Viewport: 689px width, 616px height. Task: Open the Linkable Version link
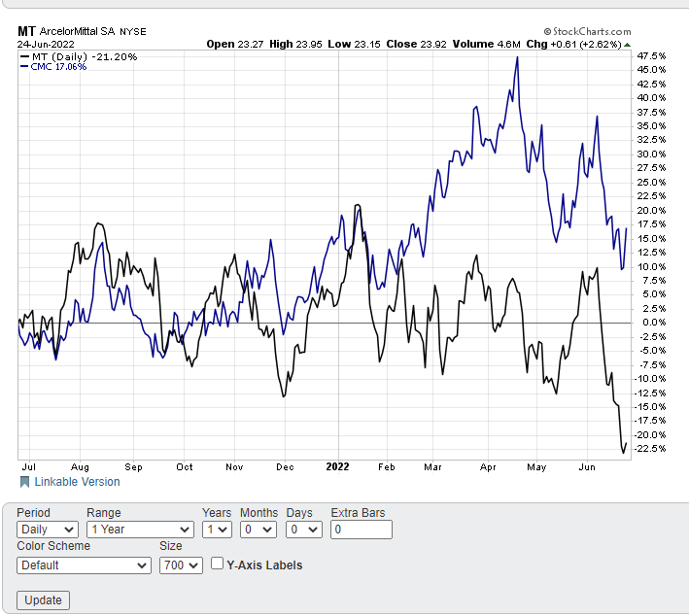(x=77, y=482)
